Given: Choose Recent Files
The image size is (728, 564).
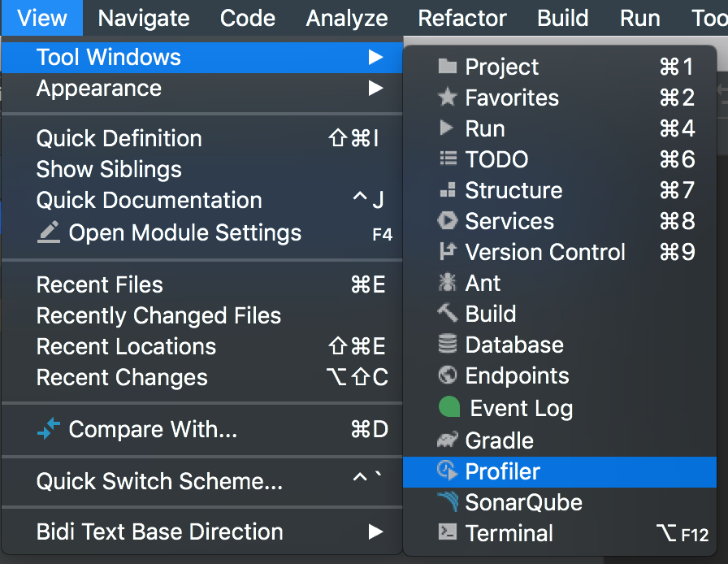Looking at the screenshot, I should pos(202,284).
